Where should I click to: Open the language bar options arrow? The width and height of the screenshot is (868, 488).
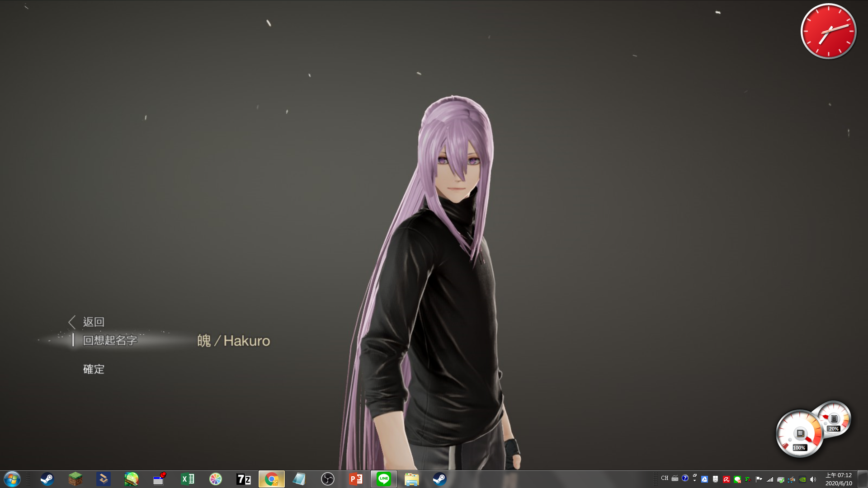tap(694, 481)
